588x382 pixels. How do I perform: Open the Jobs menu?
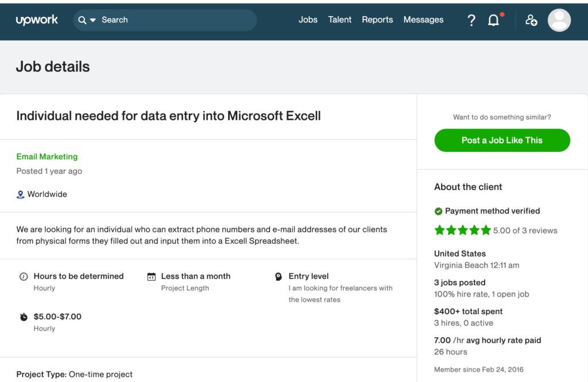coord(308,20)
